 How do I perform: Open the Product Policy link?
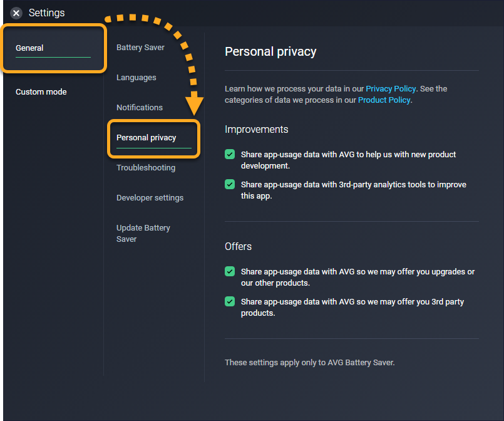(x=384, y=100)
